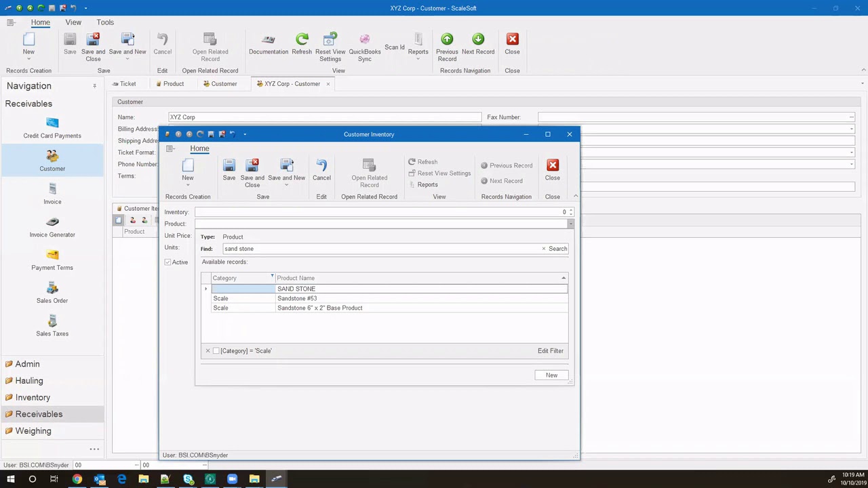Select Customer in the Receivables navigation

(x=52, y=161)
